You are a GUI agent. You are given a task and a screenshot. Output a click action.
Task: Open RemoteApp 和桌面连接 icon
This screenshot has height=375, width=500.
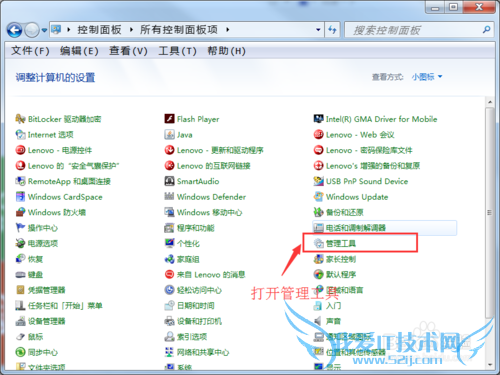point(20,181)
